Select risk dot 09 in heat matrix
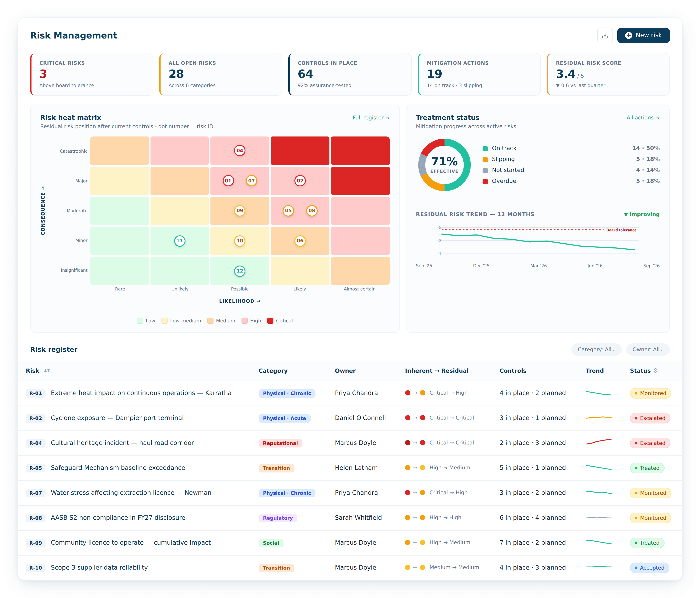The image size is (700, 598). point(240,210)
